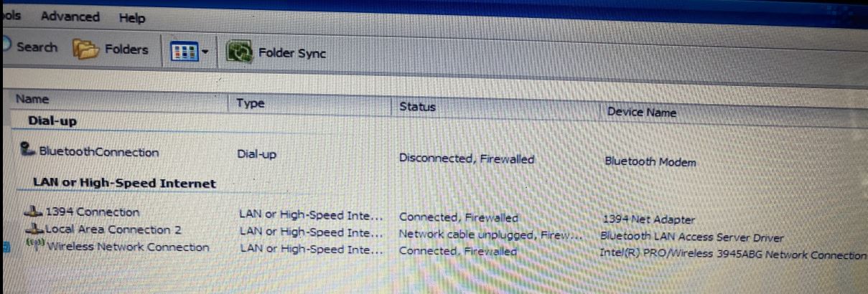Viewport: 868px width, 294px height.
Task: Select the Intel PRO/Wireless 3945ABG device entry
Action: [733, 255]
